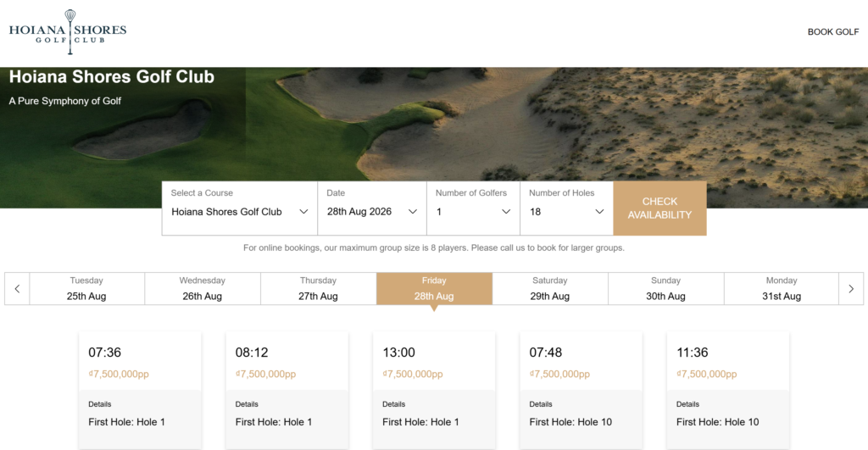
Task: Click the price under the 13:00 tee time
Action: (x=413, y=375)
